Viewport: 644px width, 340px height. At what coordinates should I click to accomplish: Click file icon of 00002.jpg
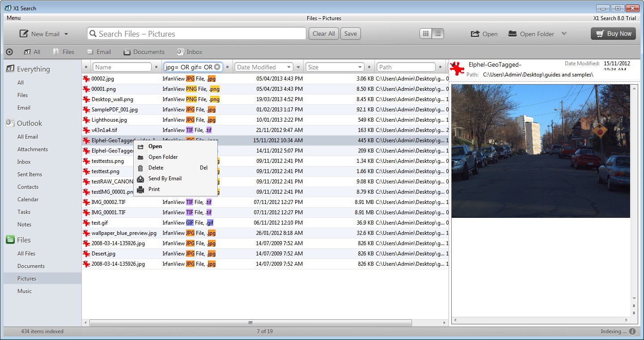tap(86, 79)
